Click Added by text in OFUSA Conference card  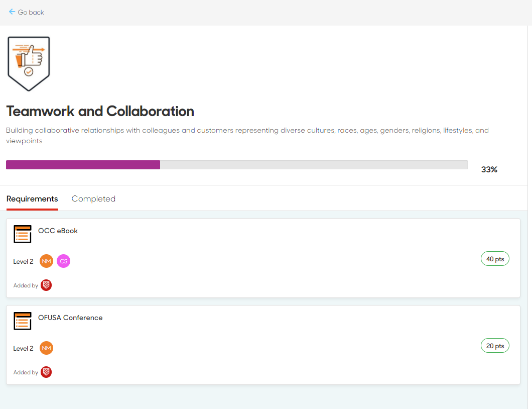26,373
